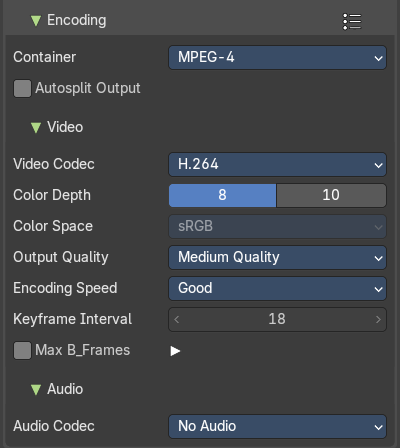Click the Keyframe Interval label text
The width and height of the screenshot is (400, 448).
(72, 319)
